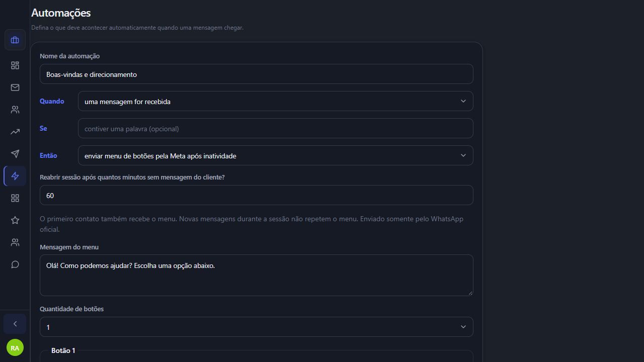This screenshot has height=362, width=644.
Task: Expand the 'Quantidade de botões' dropdown
Action: click(x=257, y=327)
